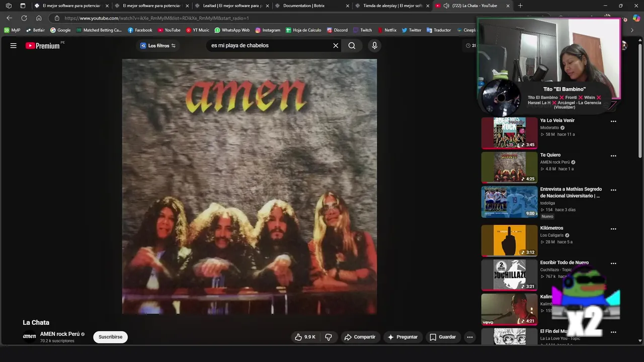This screenshot has width=644, height=362.
Task: Click Los Caligaris channel name
Action: (552, 235)
